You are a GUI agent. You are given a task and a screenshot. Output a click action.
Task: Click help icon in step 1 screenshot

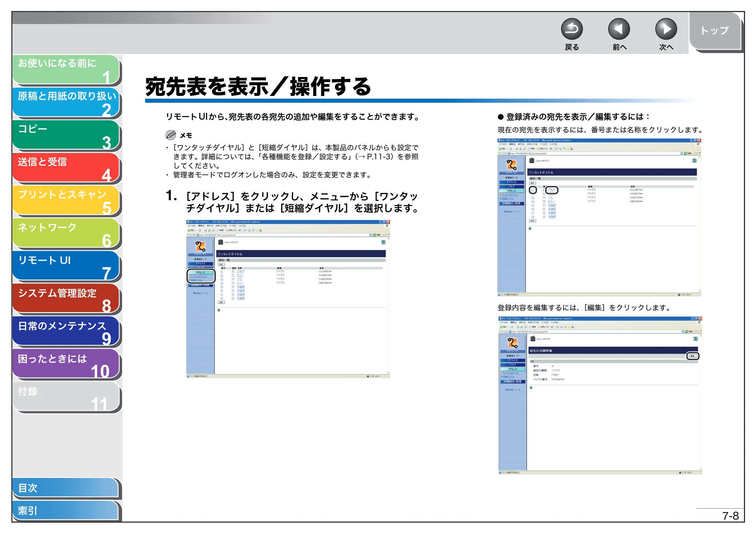[383, 242]
